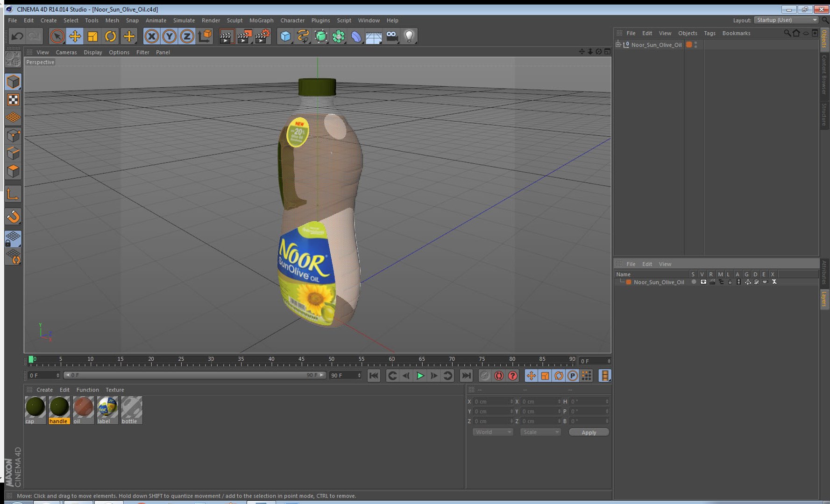Click the help question-mark timeline icon

coord(513,376)
